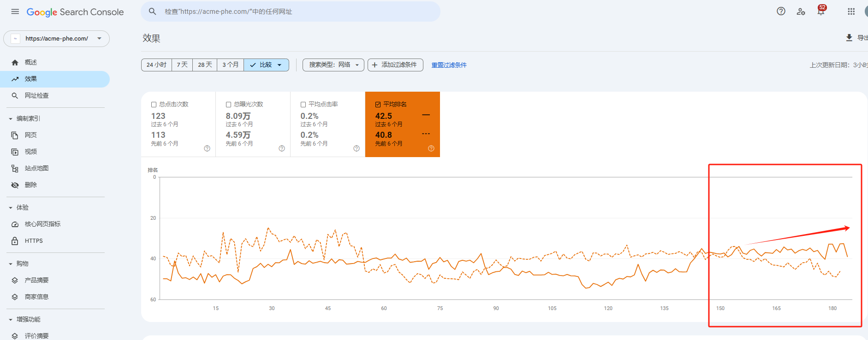Open the Google apps grid
The height and width of the screenshot is (340, 868).
coord(851,12)
